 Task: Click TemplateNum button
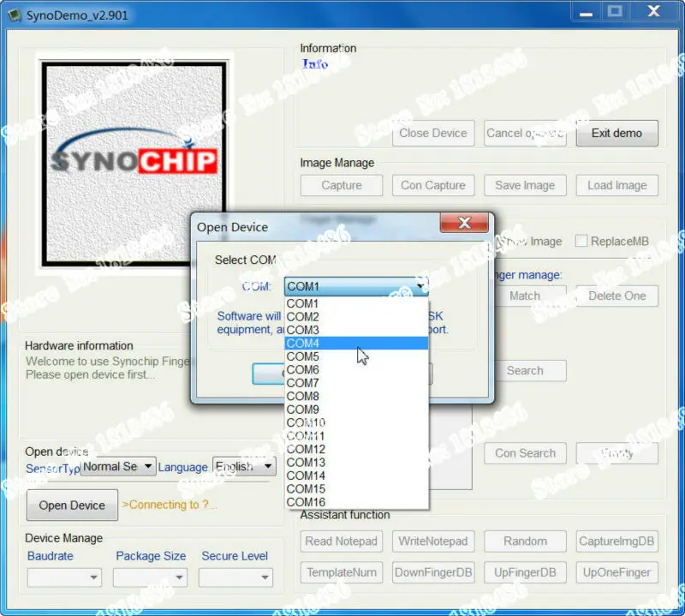click(x=341, y=572)
